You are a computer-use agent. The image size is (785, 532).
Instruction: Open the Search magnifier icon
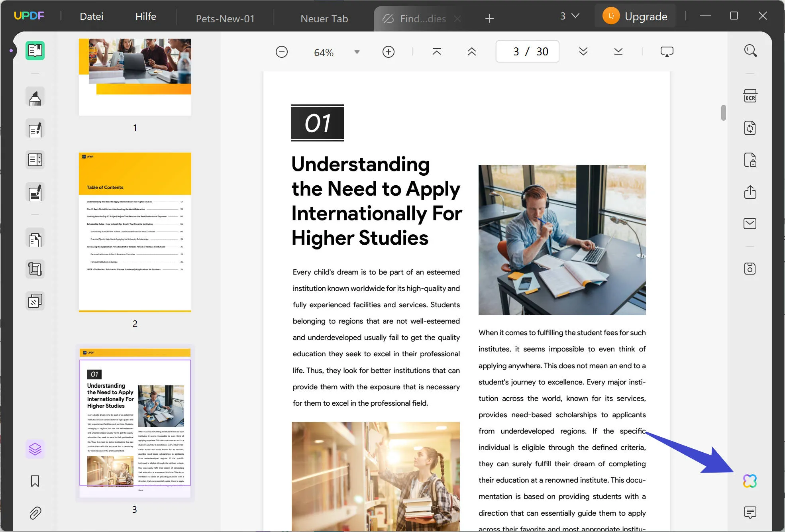click(x=750, y=51)
